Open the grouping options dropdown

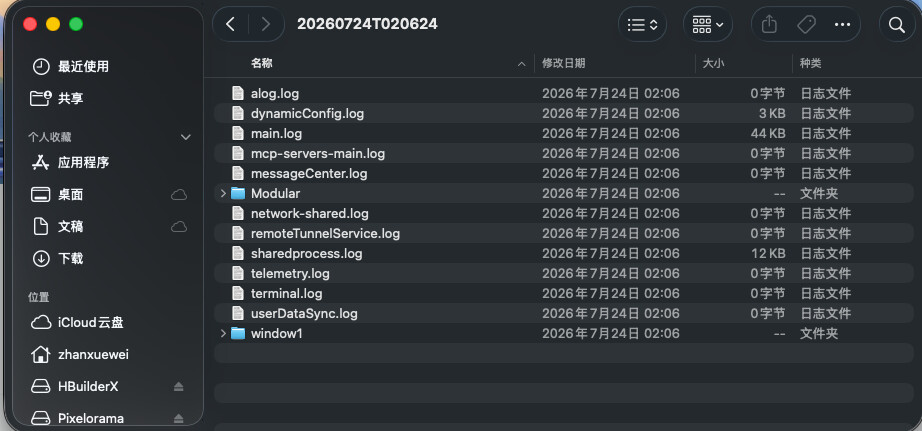[707, 24]
